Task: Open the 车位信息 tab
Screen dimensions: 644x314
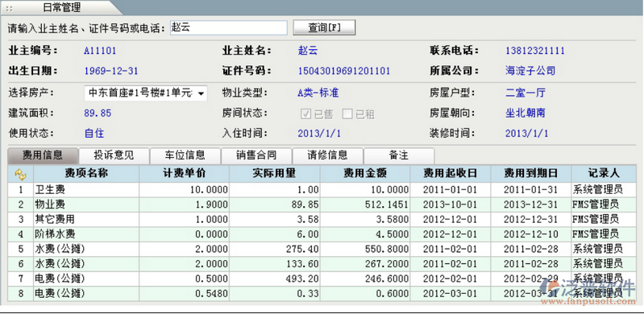Action: pos(185,155)
